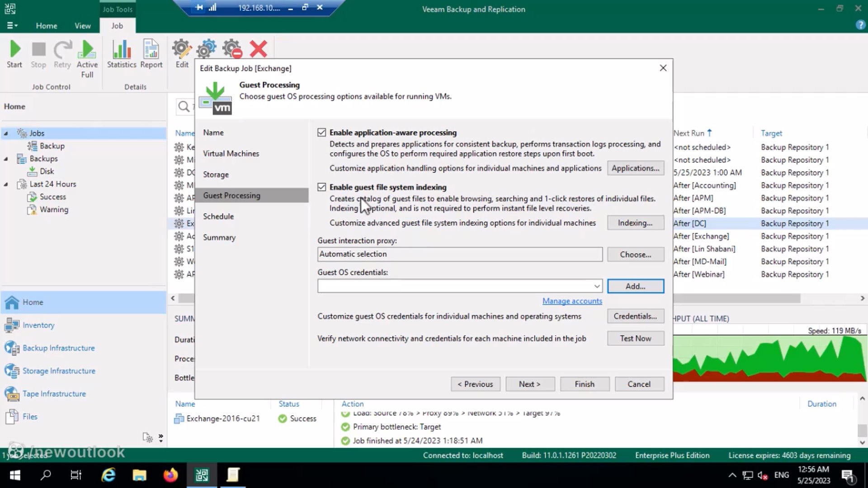This screenshot has height=488, width=868.
Task: Click the Active Full backup icon
Action: point(87,51)
